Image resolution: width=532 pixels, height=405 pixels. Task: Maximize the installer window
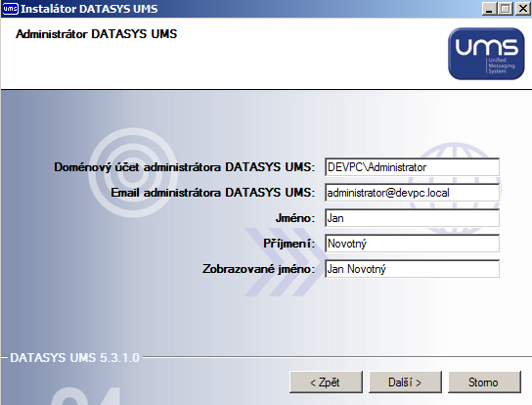click(506, 9)
